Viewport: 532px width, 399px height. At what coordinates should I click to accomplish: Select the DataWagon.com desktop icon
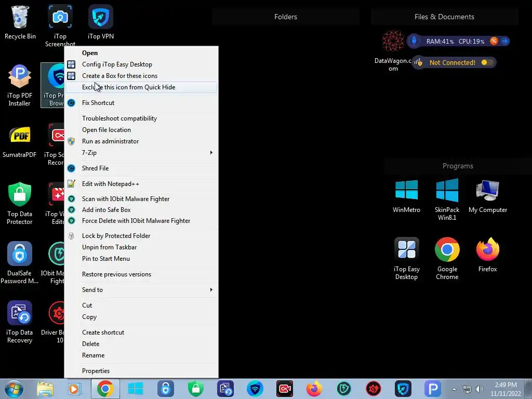click(393, 51)
